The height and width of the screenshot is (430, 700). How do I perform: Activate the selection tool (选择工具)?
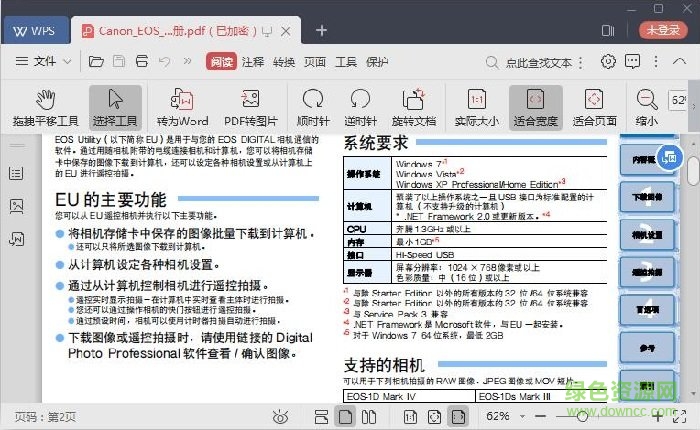(x=115, y=107)
